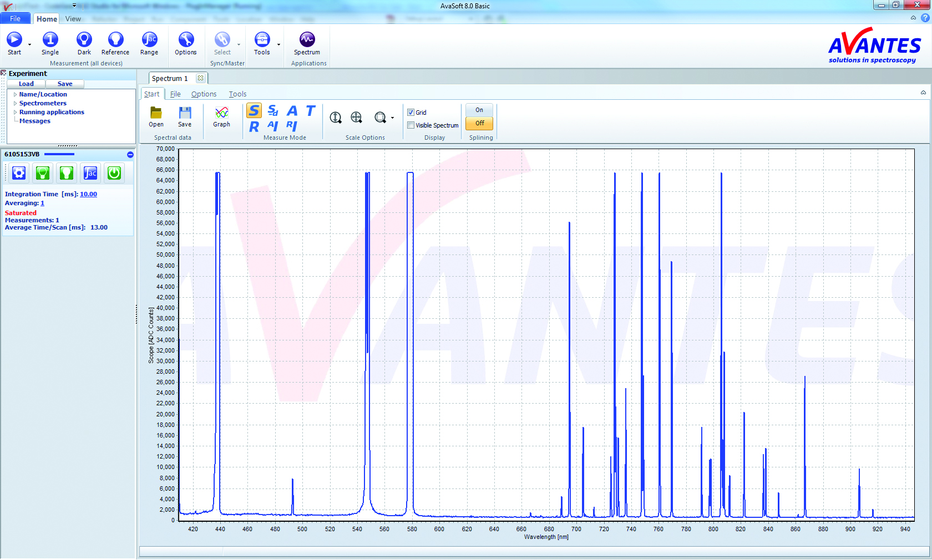
Task: Click the device power icon
Action: [x=114, y=173]
